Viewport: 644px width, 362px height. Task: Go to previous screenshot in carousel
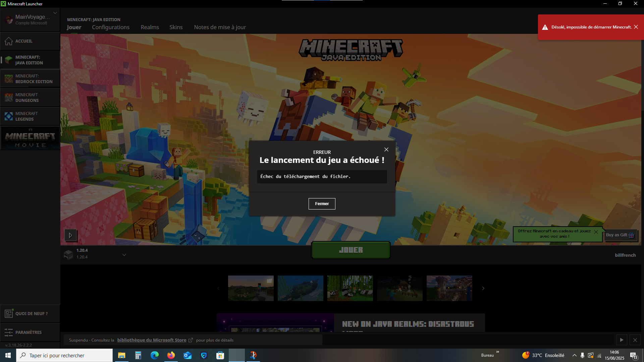tap(218, 288)
